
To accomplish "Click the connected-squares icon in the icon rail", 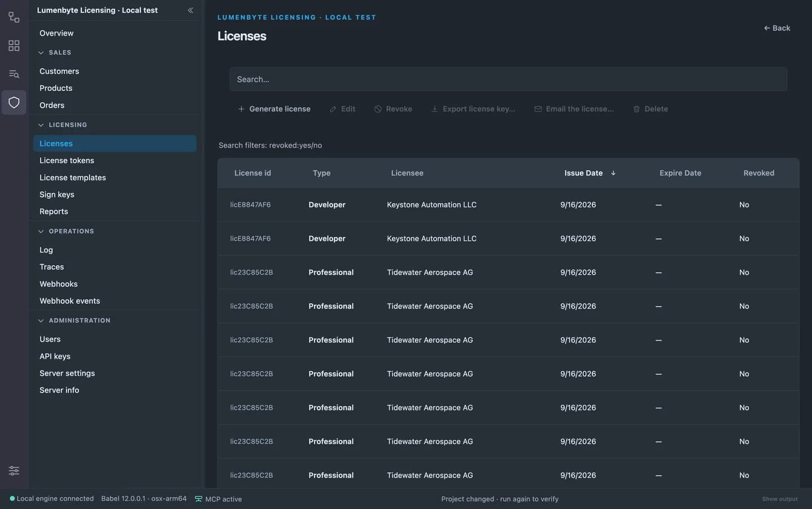I will [x=14, y=17].
